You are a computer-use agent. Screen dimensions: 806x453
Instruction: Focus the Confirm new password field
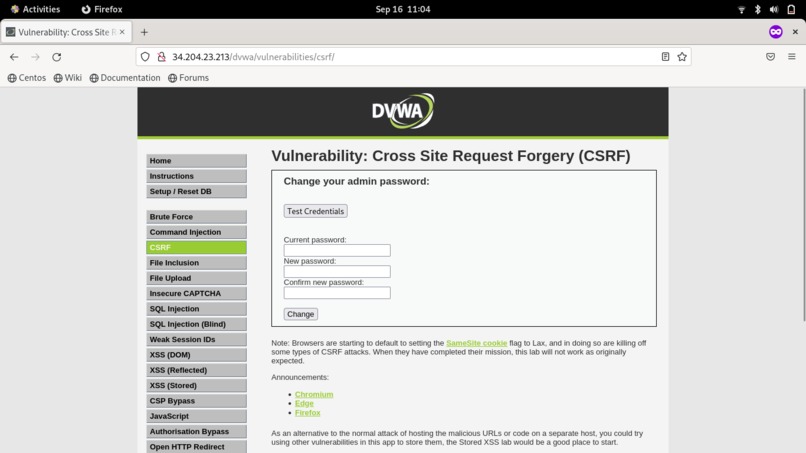tap(337, 293)
